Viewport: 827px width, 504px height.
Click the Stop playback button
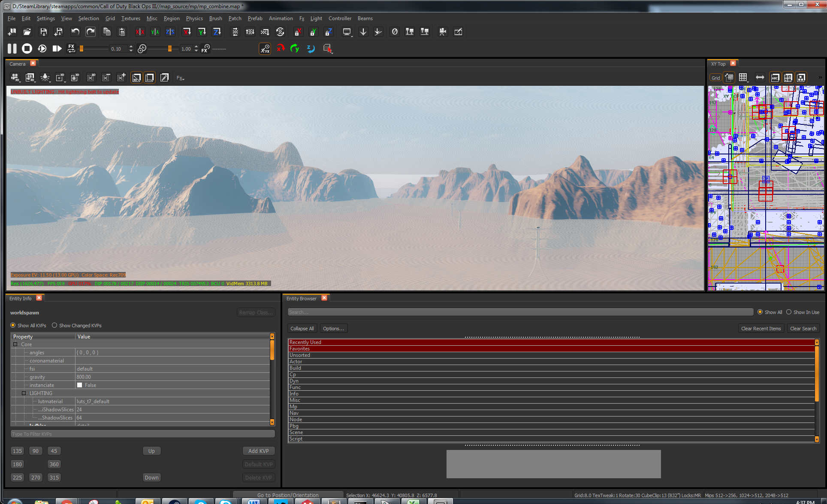pyautogui.click(x=27, y=48)
